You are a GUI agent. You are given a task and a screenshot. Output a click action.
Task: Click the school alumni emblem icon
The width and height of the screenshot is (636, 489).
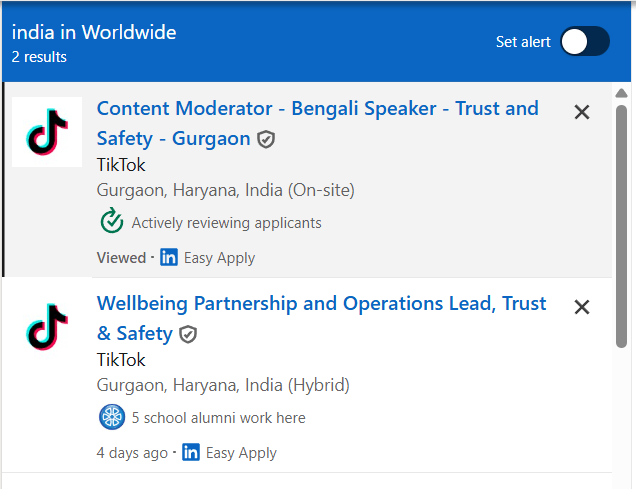click(x=111, y=417)
